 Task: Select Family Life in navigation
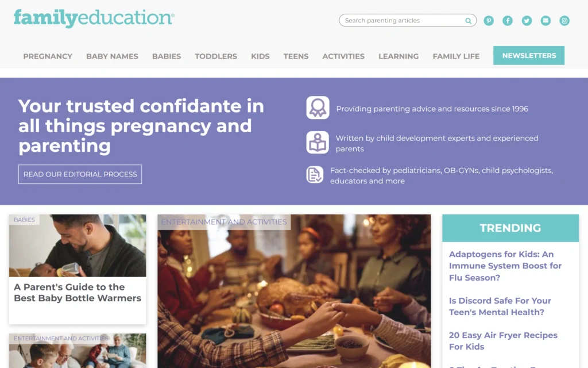coord(456,56)
